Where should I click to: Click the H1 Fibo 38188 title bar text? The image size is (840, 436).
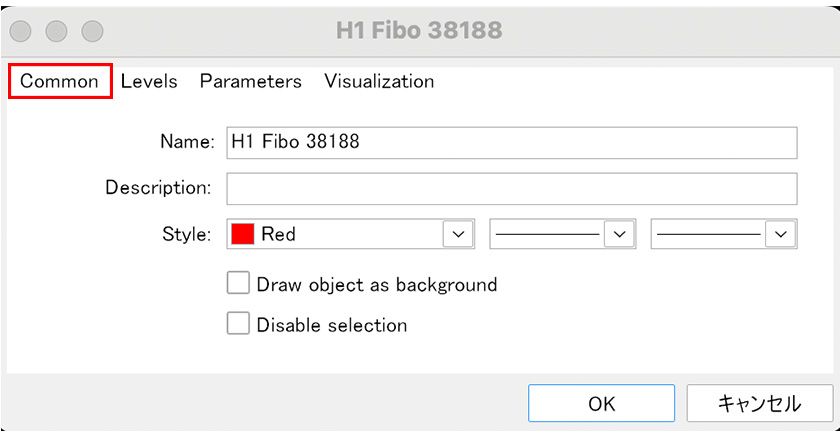click(419, 30)
